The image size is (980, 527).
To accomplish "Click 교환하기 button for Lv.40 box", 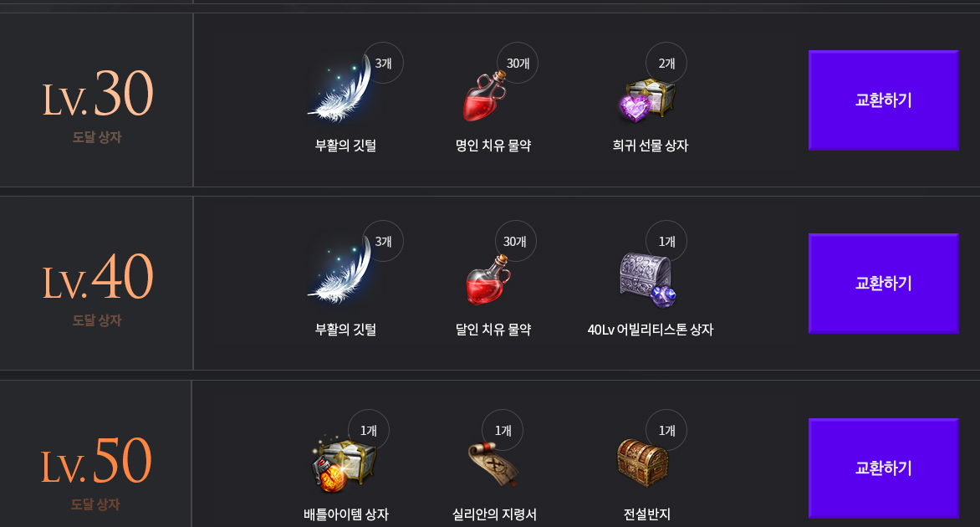I will pyautogui.click(x=883, y=284).
